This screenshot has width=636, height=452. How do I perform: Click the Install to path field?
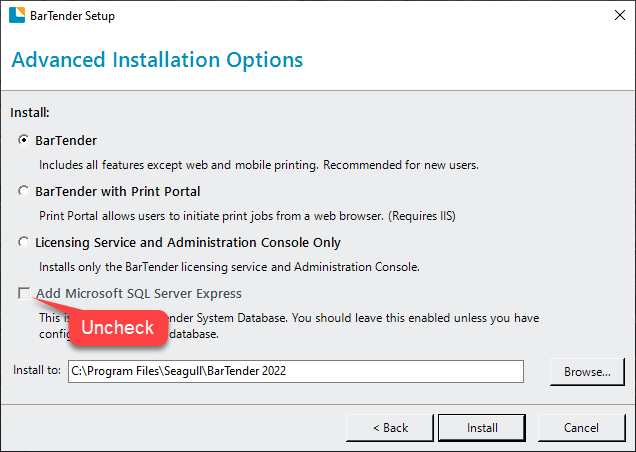pos(296,371)
